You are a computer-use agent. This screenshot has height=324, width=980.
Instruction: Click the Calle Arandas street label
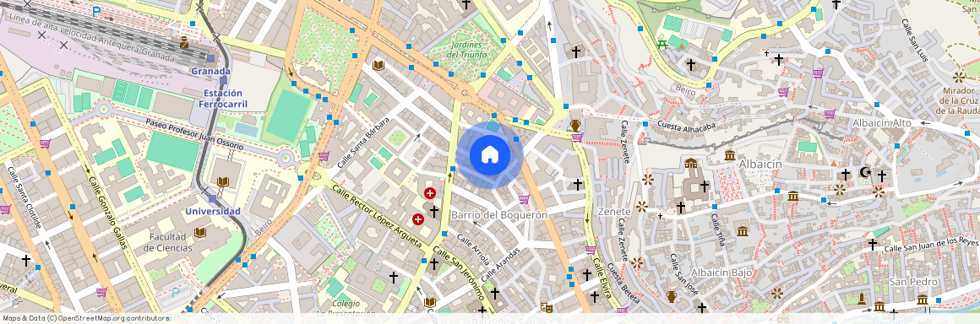pos(501,264)
